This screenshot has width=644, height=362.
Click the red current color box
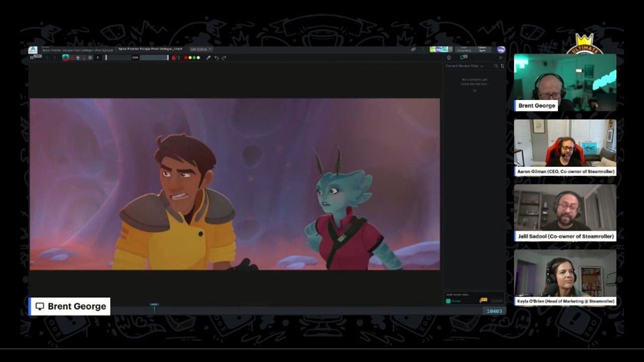tap(174, 58)
